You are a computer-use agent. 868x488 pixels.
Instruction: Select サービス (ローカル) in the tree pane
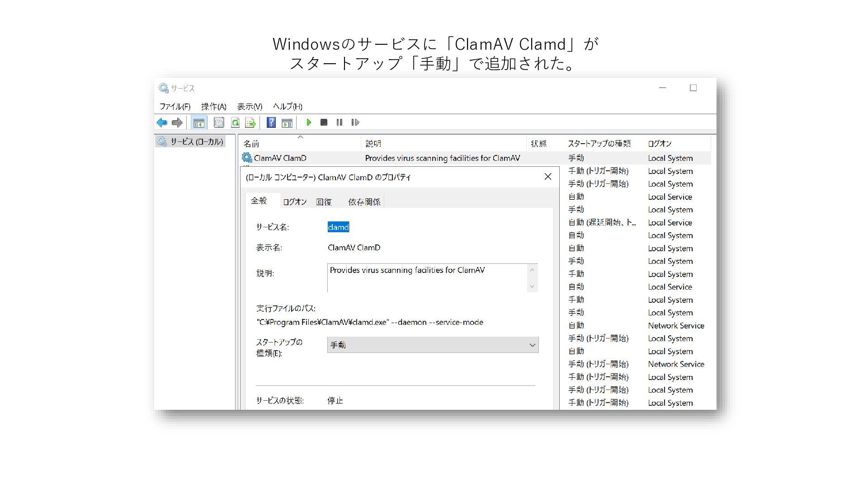tap(196, 142)
